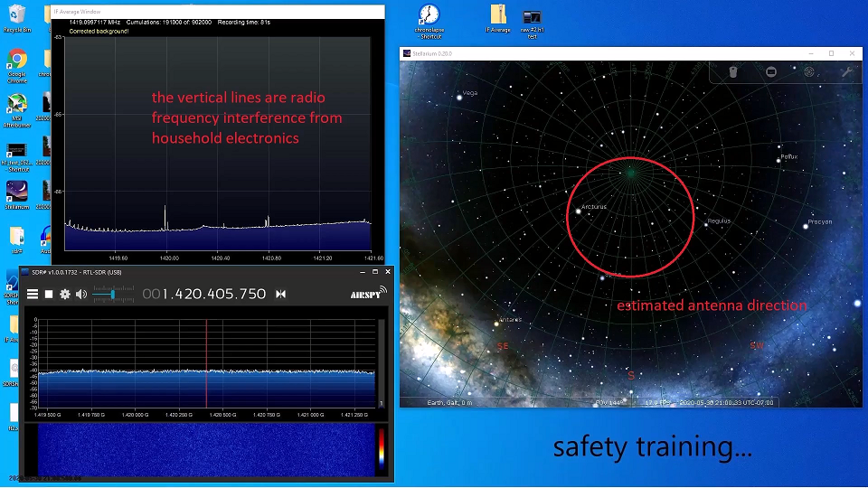Click the AIRSPY logo
This screenshot has width=868, height=488.
pos(368,293)
